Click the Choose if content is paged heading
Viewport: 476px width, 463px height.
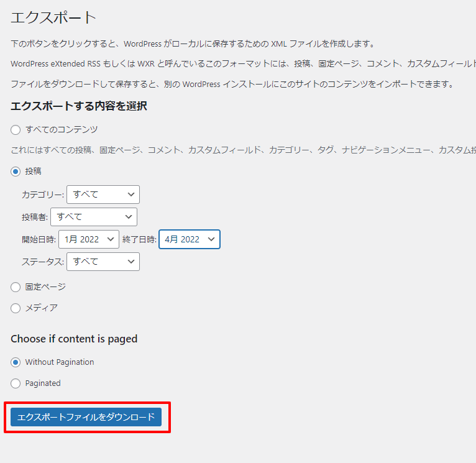point(74,339)
